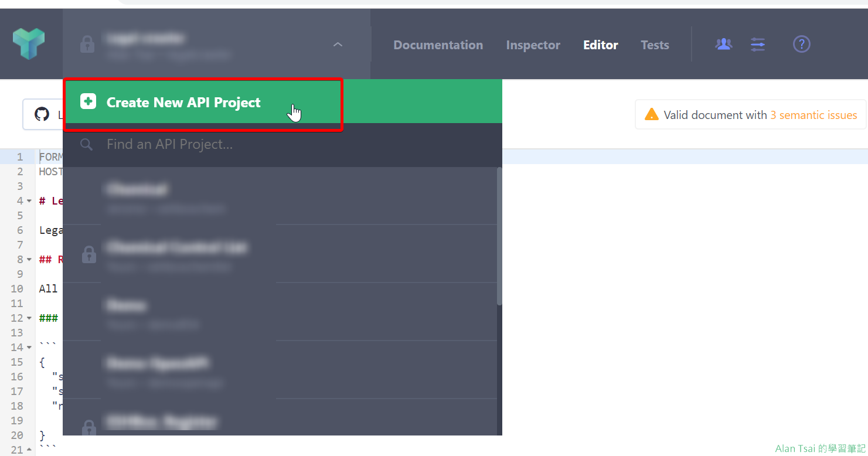Click the help question mark icon
868x456 pixels.
tap(801, 44)
